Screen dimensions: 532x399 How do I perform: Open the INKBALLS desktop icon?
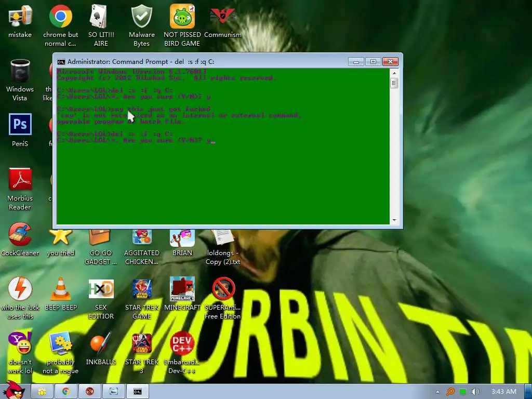101,349
